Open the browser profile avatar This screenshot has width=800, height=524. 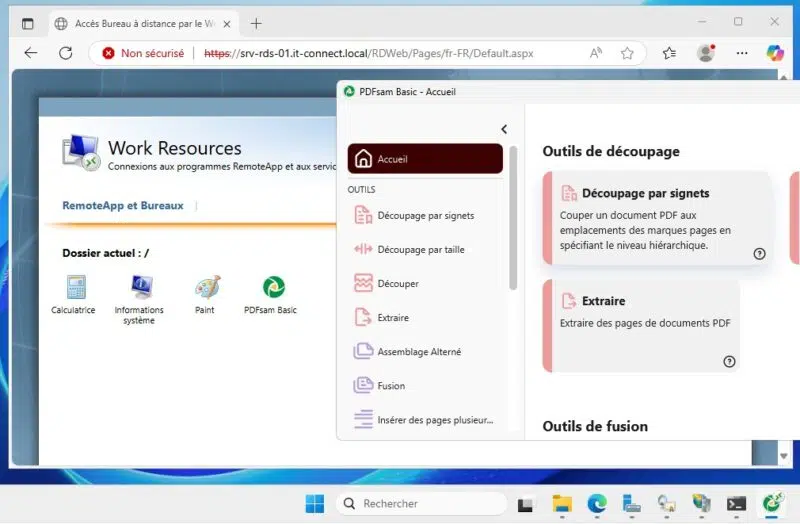point(706,53)
